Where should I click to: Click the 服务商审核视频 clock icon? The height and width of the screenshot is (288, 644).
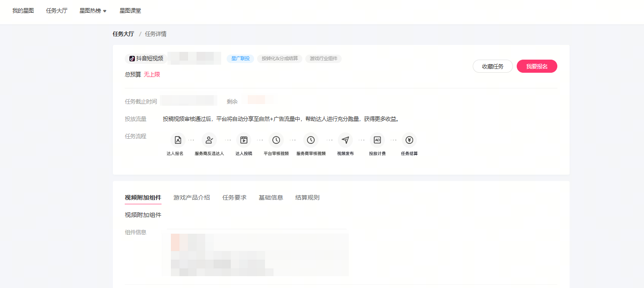pyautogui.click(x=311, y=140)
